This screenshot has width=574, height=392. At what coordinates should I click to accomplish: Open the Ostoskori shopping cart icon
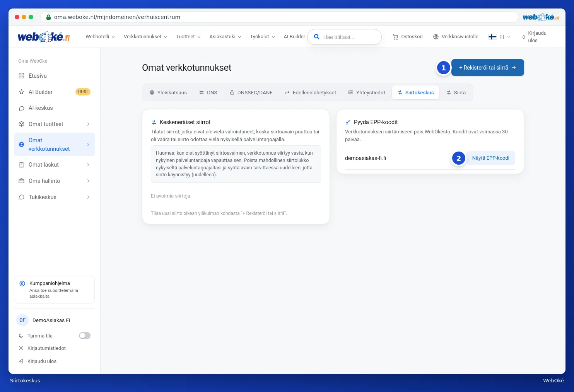pos(395,37)
